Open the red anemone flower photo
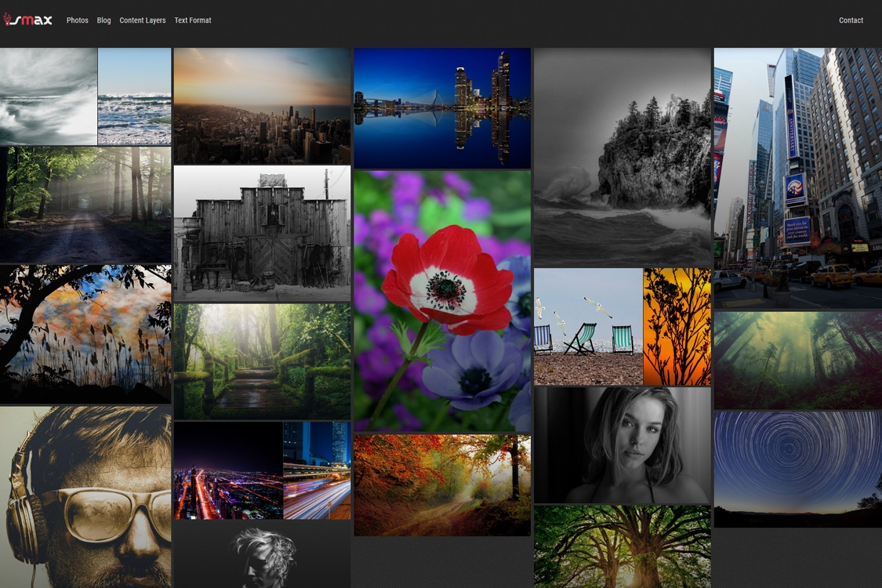The height and width of the screenshot is (588, 882). click(442, 301)
